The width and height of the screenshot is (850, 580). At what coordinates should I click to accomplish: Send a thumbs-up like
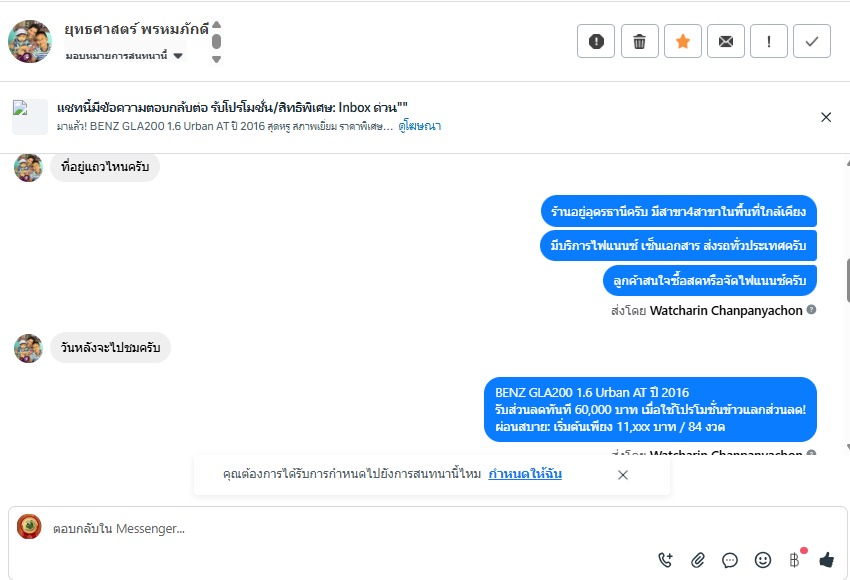(x=827, y=560)
